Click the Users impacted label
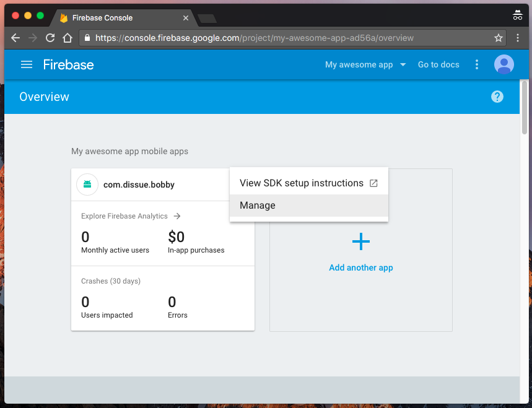The image size is (532, 408). [107, 315]
